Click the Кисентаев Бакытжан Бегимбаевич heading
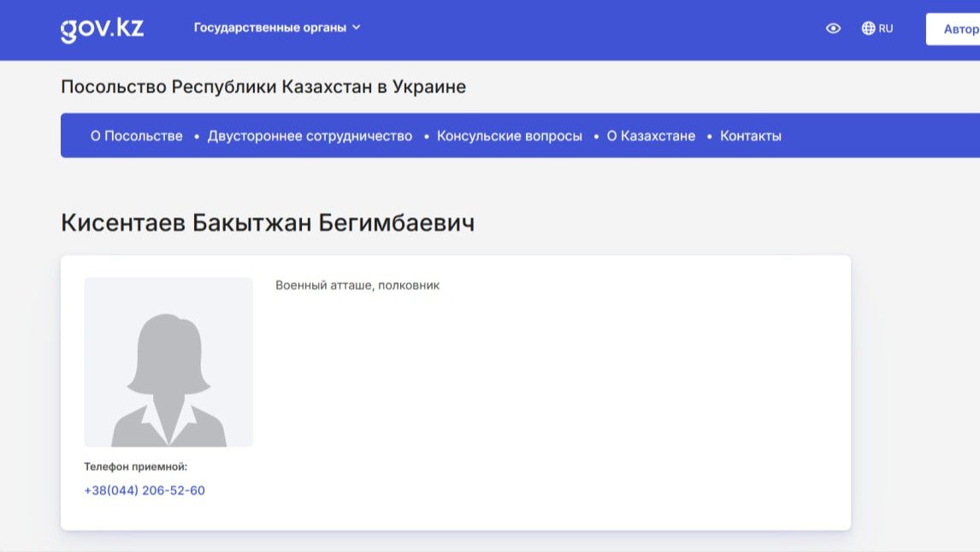The width and height of the screenshot is (980, 552). 268,223
